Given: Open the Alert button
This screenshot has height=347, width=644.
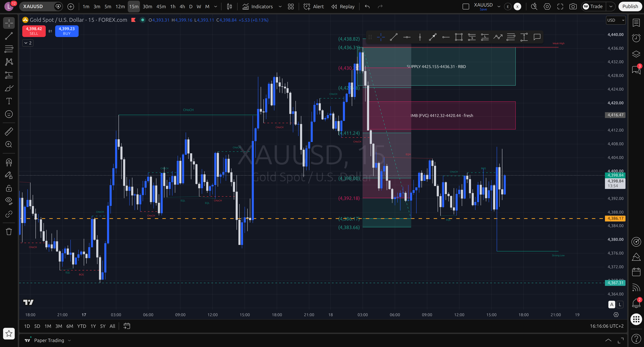Looking at the screenshot, I should tap(314, 7).
